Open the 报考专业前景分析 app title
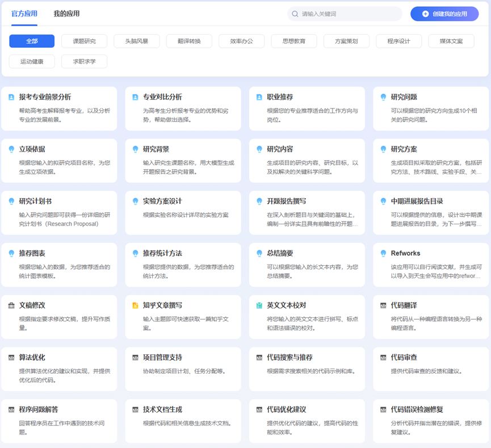The image size is (491, 448). (45, 97)
